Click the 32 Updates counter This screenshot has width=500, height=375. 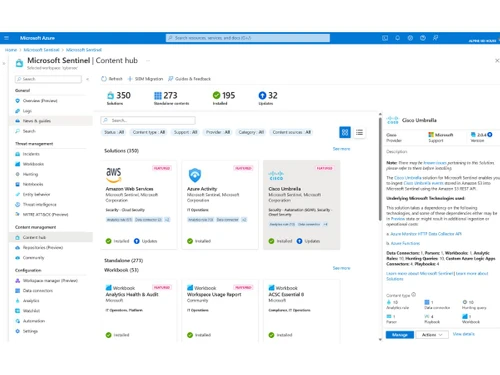point(268,98)
